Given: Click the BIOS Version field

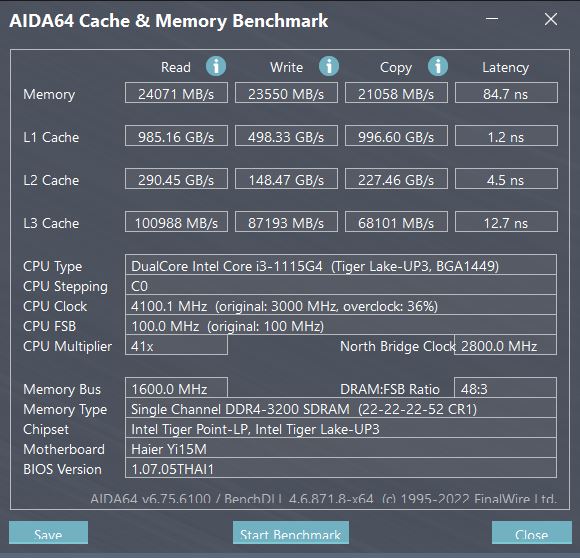Looking at the screenshot, I should pos(341,468).
